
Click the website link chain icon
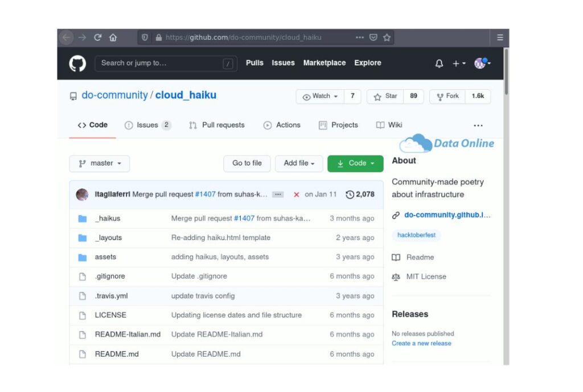pos(396,215)
